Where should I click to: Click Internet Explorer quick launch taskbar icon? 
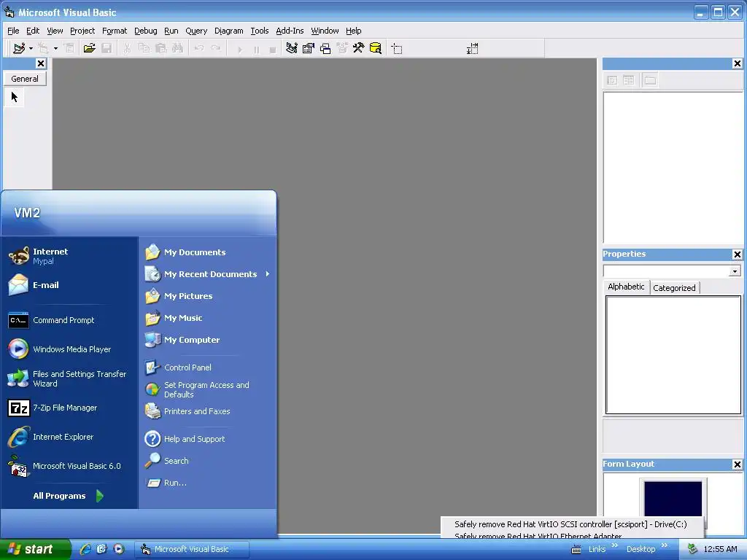point(85,549)
